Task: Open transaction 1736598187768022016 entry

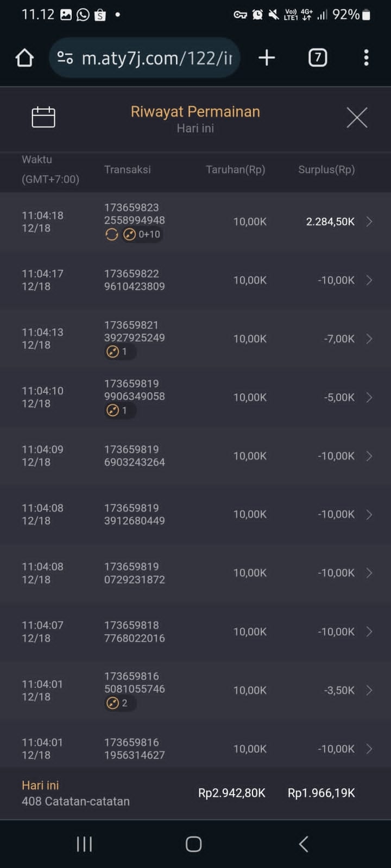Action: pos(135,631)
